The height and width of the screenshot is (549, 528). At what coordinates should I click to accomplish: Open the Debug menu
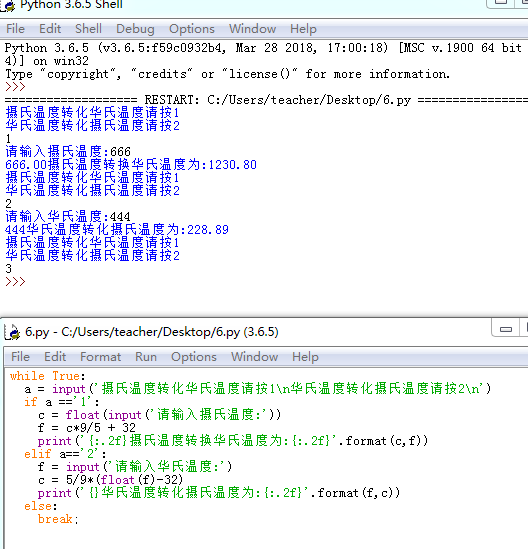point(135,29)
